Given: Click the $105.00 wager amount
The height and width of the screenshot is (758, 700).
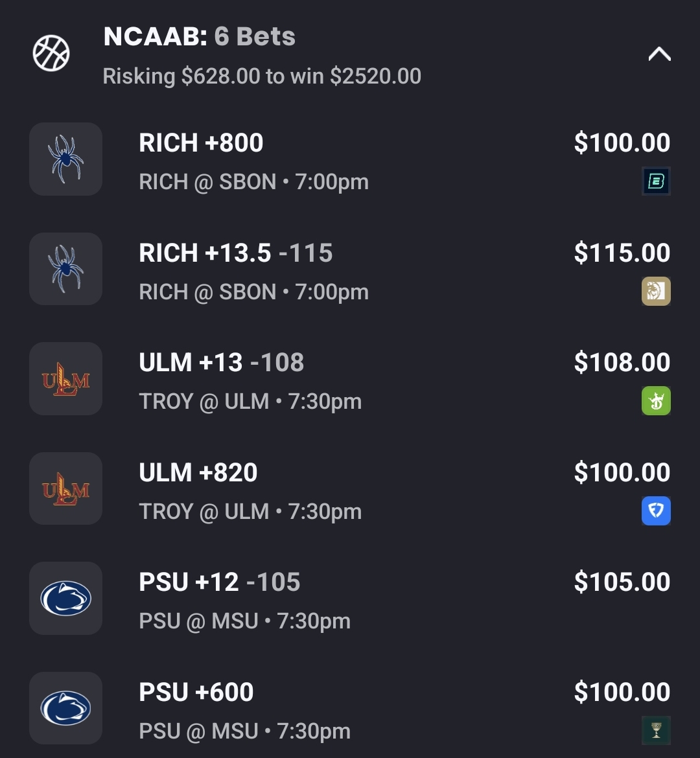Looking at the screenshot, I should coord(622,582).
